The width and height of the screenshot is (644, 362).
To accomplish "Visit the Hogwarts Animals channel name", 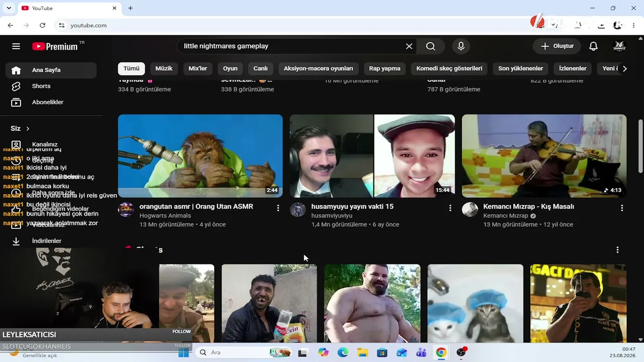I will (x=165, y=216).
